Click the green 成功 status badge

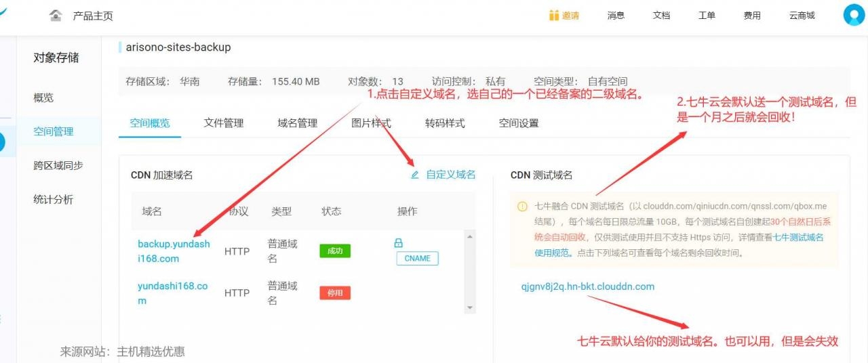pyautogui.click(x=335, y=251)
